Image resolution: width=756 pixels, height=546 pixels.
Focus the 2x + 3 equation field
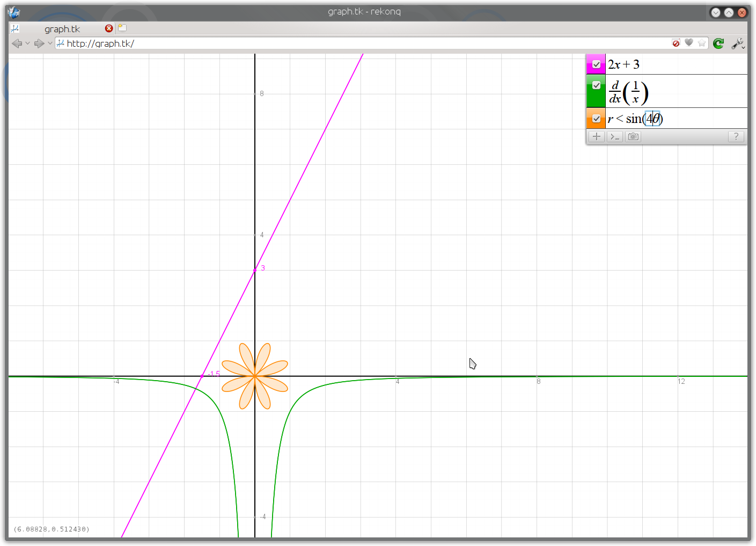pos(677,64)
